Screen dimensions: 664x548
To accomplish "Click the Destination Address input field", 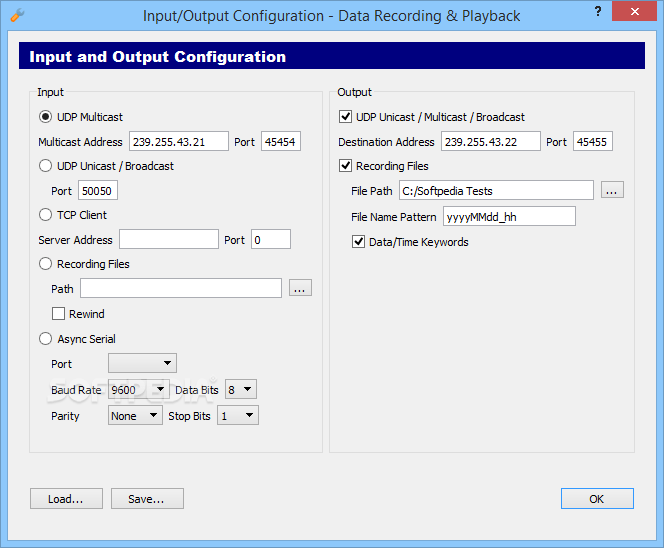I will coord(490,142).
